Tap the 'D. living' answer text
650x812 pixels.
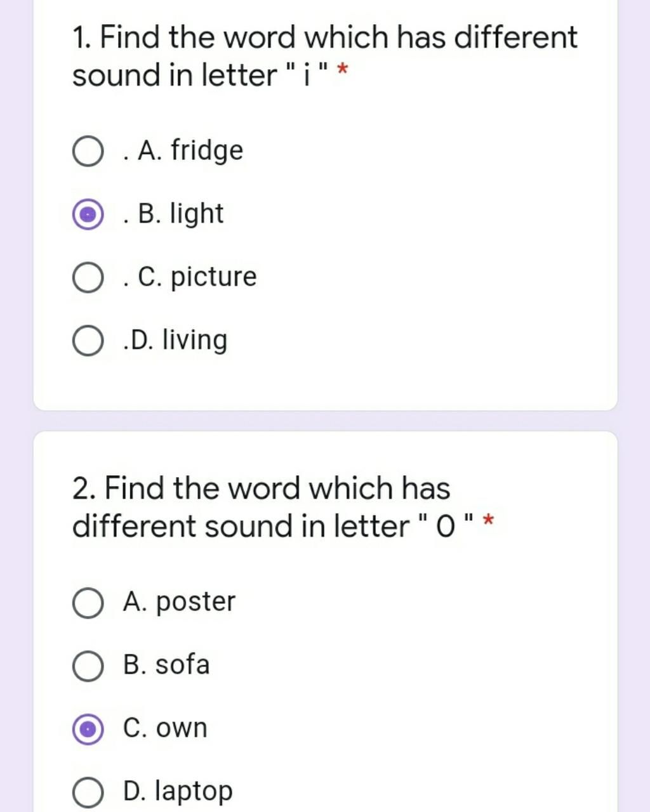pos(175,340)
